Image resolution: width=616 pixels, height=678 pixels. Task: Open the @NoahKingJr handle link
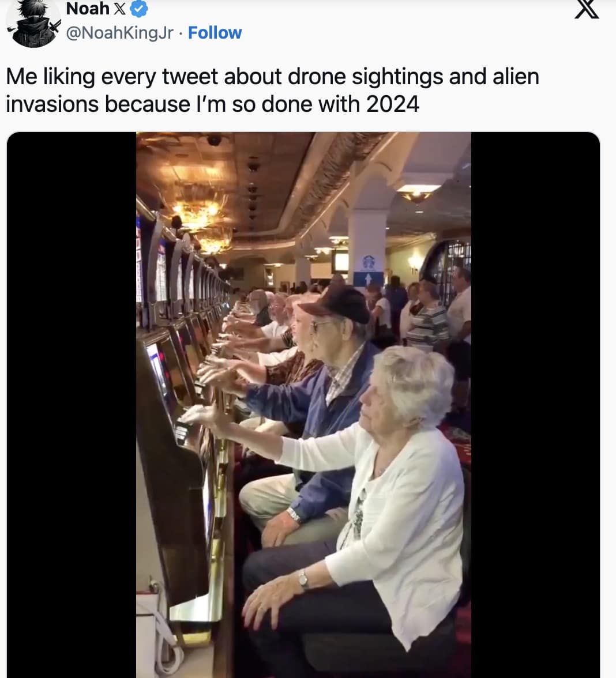(x=120, y=33)
